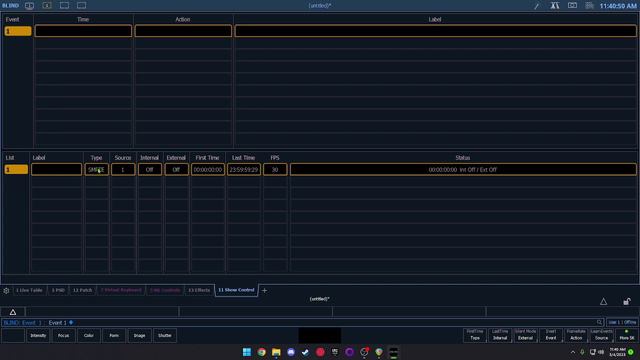Select list 1 highlighted number cell
Screen dimensions: 640x360
pos(16,169)
